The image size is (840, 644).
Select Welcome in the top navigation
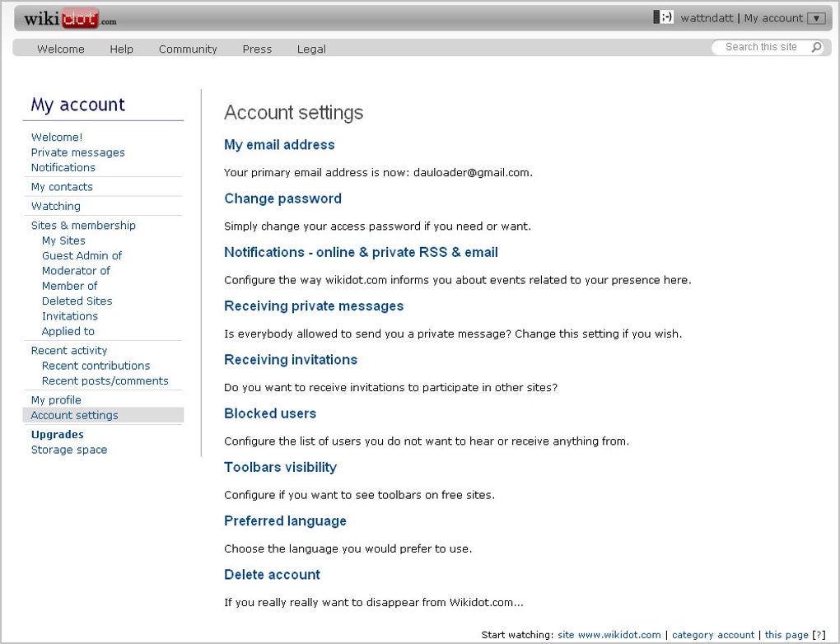pos(60,49)
